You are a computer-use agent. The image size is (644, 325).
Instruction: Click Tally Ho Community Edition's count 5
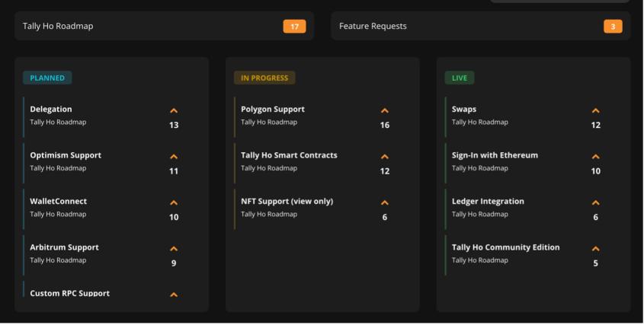[595, 263]
